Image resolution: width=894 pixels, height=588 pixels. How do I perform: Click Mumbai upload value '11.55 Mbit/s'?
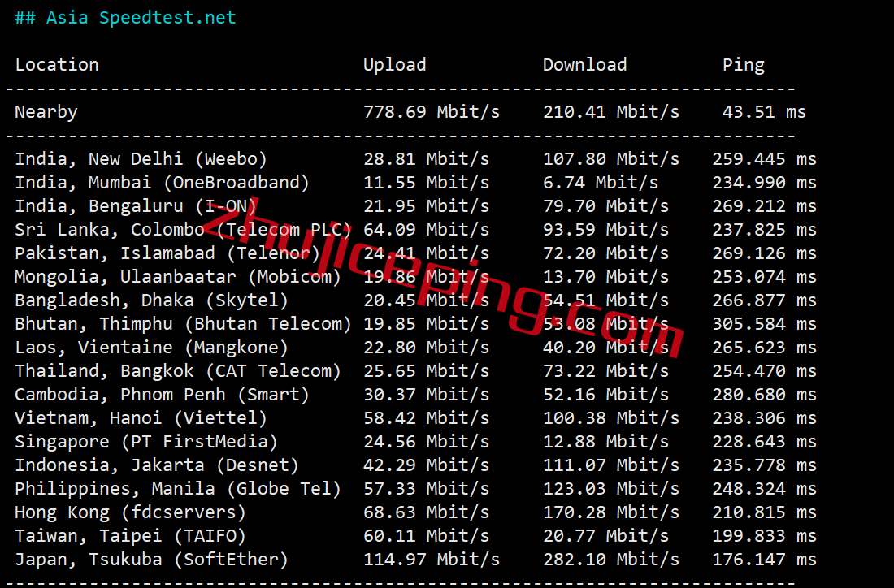click(427, 182)
